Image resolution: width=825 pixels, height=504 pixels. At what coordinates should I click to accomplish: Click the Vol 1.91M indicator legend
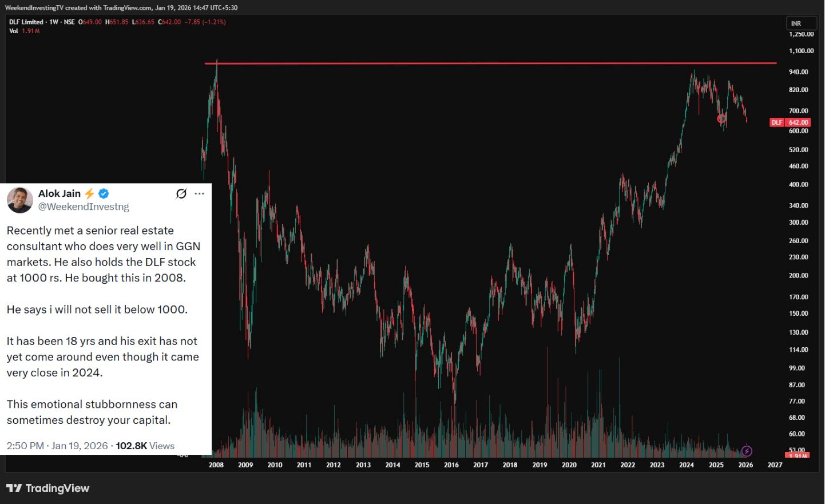(25, 31)
